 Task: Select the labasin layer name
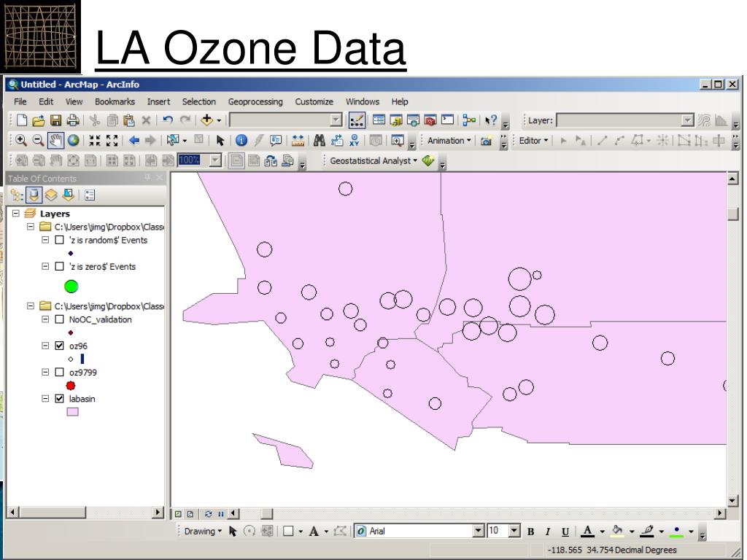tap(82, 399)
